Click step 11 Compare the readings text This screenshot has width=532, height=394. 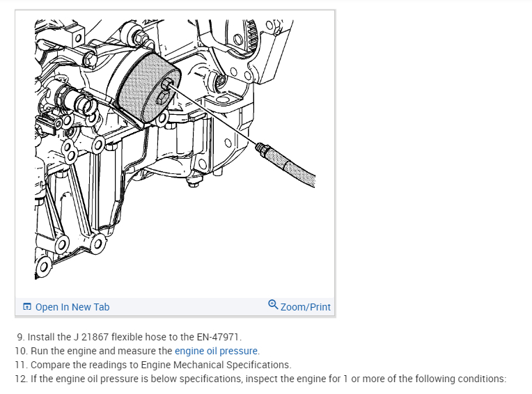coord(153,365)
